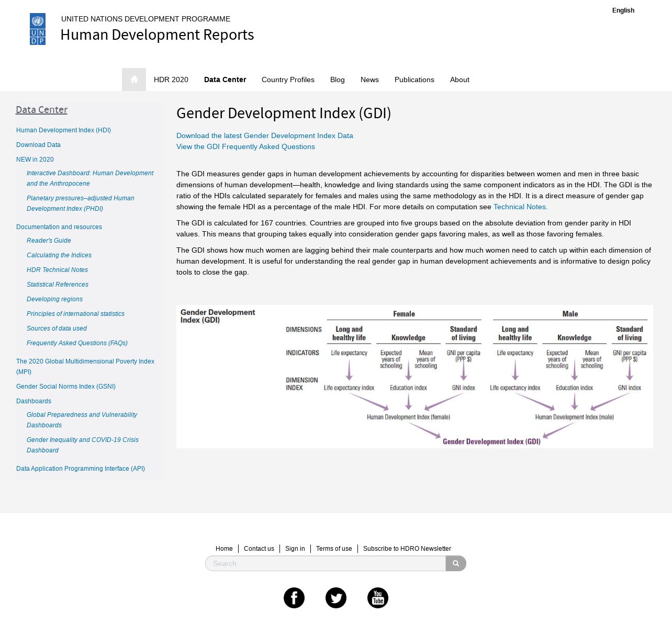Open Statistical References link
The width and height of the screenshot is (672, 624).
[x=58, y=285]
